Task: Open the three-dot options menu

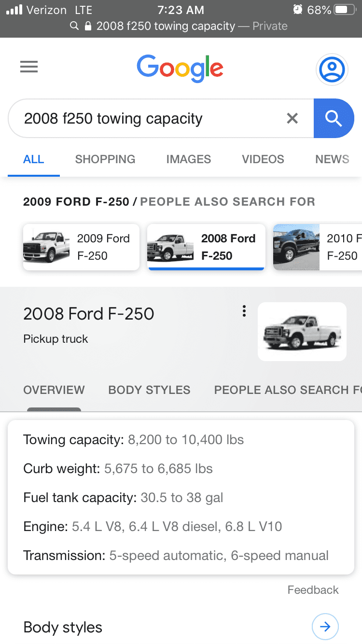Action: pos(244,311)
